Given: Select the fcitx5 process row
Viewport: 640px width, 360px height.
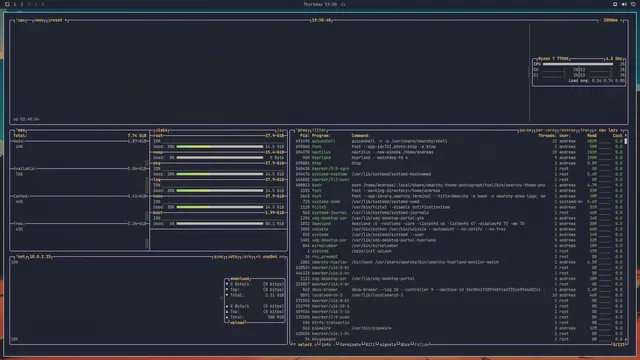Looking at the screenshot, I should pos(459,207).
